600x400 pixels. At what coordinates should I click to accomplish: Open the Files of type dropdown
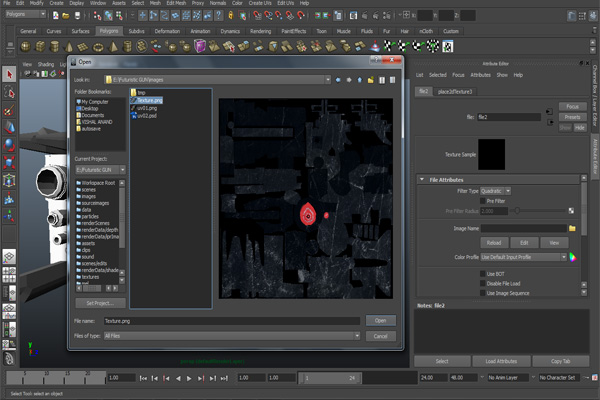point(357,336)
